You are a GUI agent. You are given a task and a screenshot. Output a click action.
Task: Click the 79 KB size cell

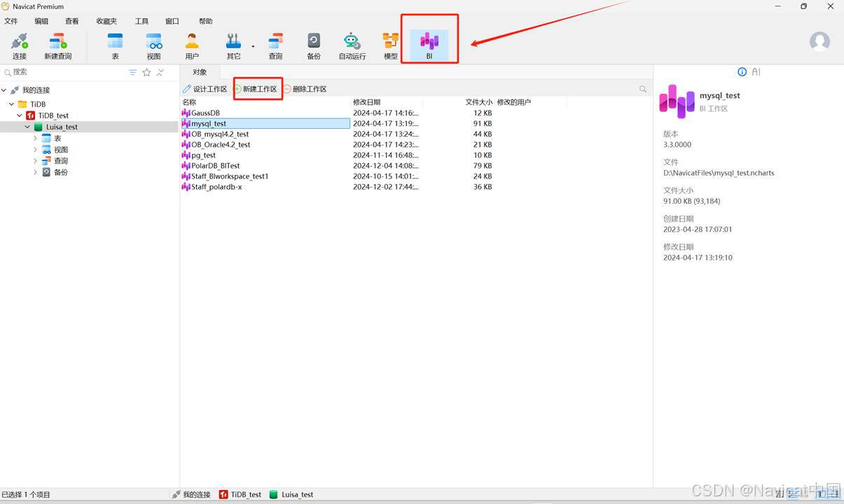tap(483, 166)
